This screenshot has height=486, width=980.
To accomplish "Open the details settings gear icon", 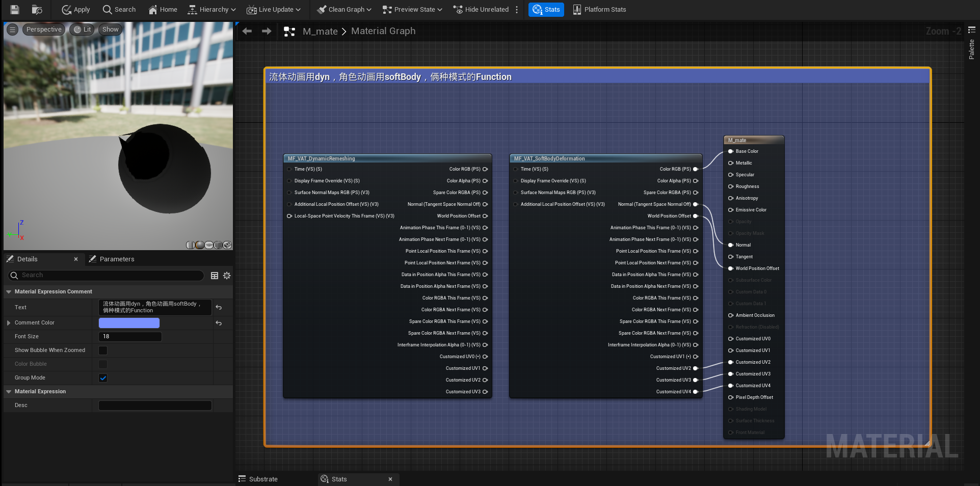I will [227, 276].
